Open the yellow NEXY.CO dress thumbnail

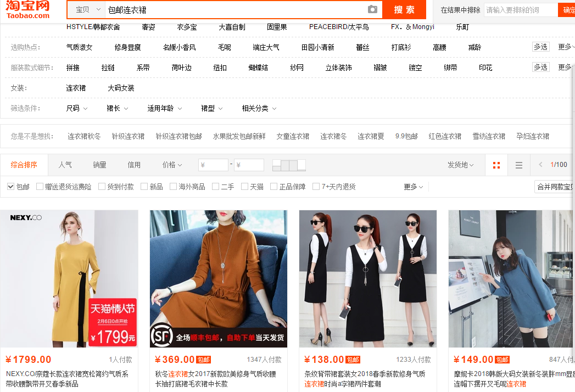[x=69, y=279]
